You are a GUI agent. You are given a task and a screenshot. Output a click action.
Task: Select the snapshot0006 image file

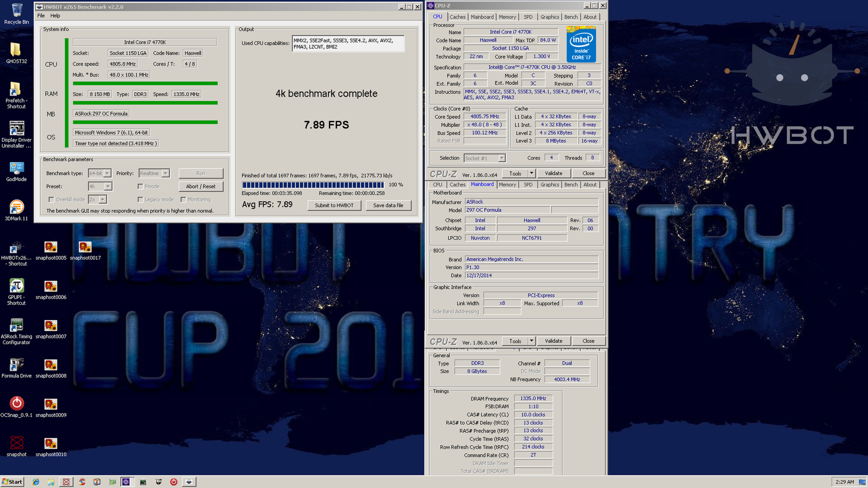[x=51, y=290]
